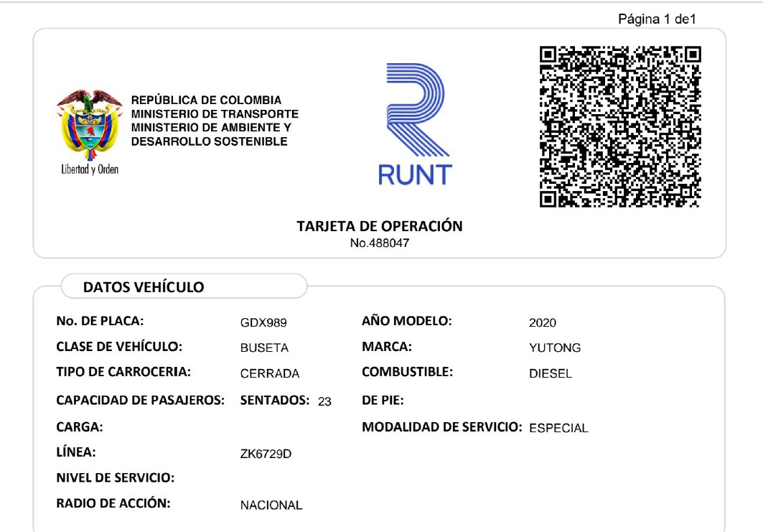The height and width of the screenshot is (532, 763).
Task: Click the NIVEL DE SERVICIO label
Action: [x=116, y=478]
